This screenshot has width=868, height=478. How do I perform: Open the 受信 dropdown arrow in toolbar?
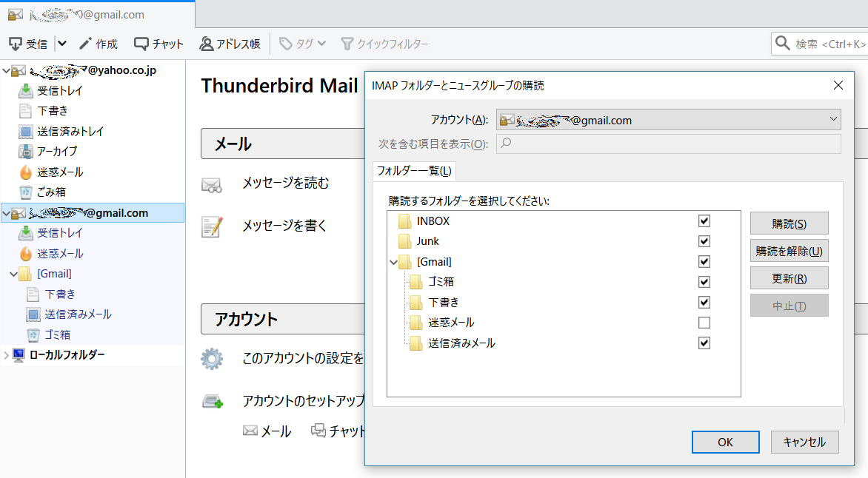(62, 43)
